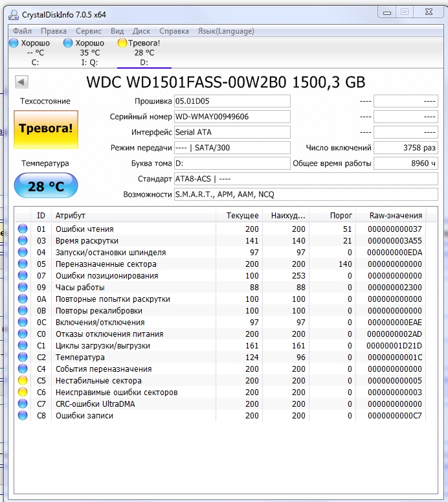Click yellow warning circle for C6 Неисправимые ошибки секторов
This screenshot has width=448, height=502.
[x=23, y=392]
